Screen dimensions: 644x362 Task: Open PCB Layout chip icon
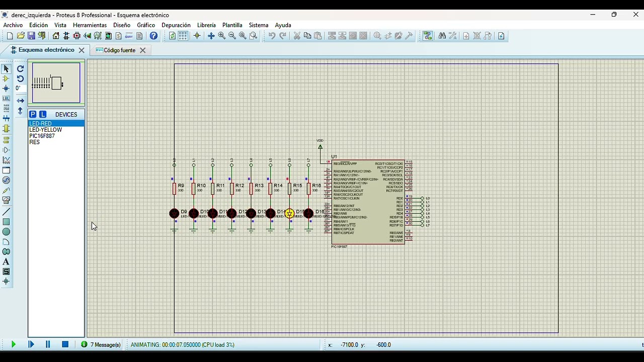pos(77,36)
